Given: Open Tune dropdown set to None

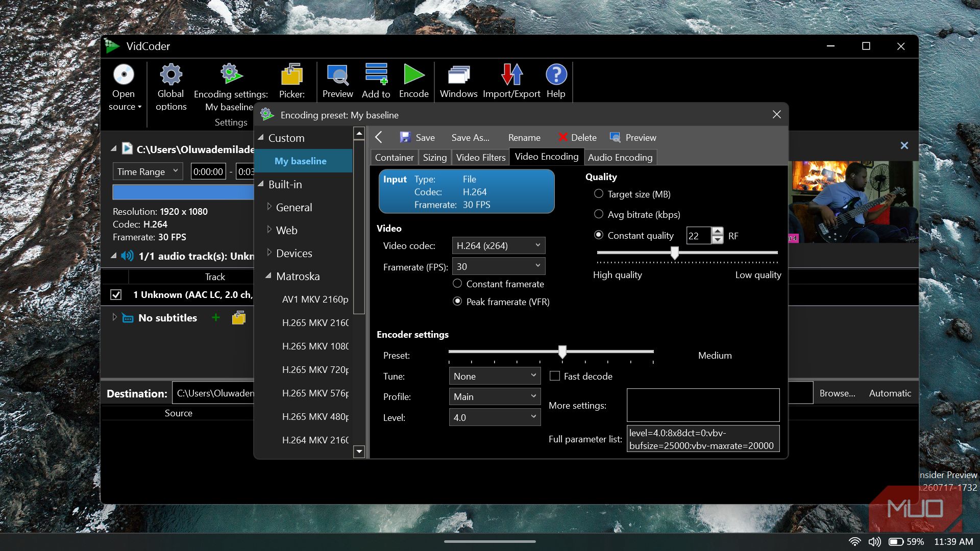Looking at the screenshot, I should point(495,376).
